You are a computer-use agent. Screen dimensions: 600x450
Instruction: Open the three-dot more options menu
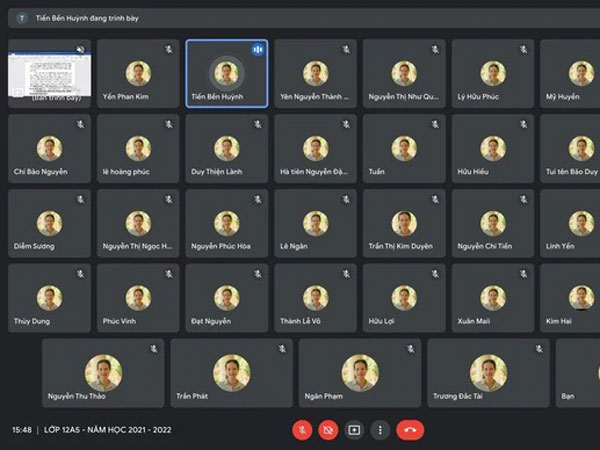point(380,430)
